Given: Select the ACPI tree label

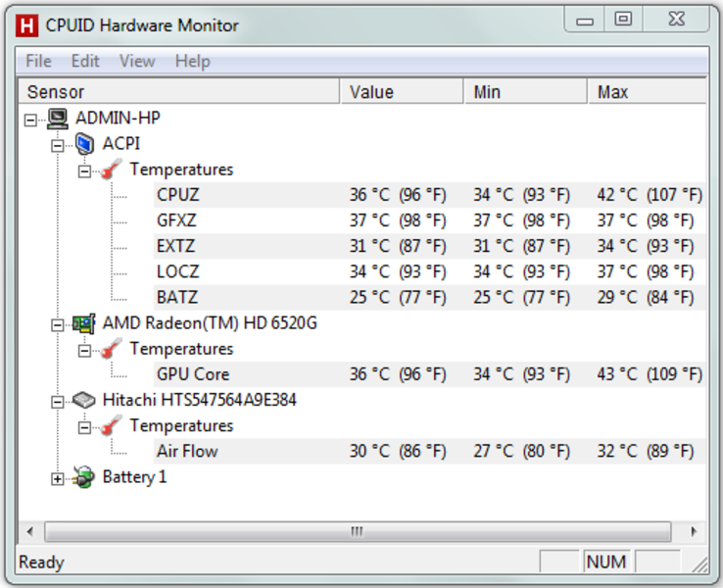Looking at the screenshot, I should click(x=120, y=143).
